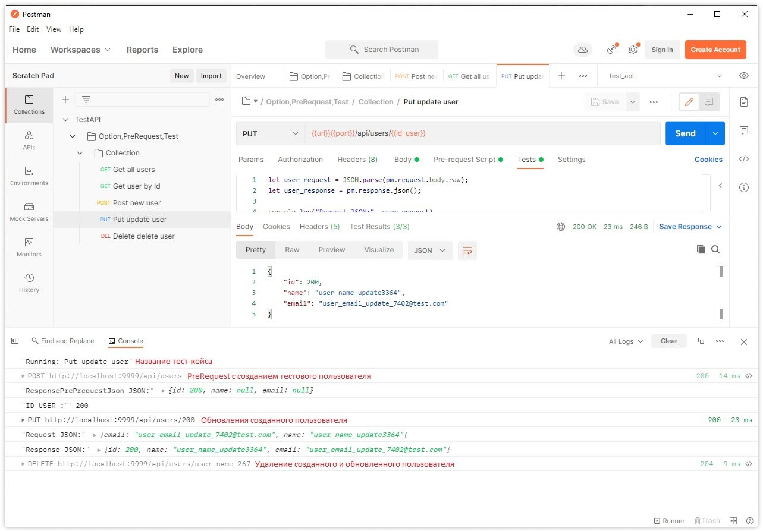This screenshot has height=532, width=763.
Task: Open the File menu
Action: tap(14, 29)
